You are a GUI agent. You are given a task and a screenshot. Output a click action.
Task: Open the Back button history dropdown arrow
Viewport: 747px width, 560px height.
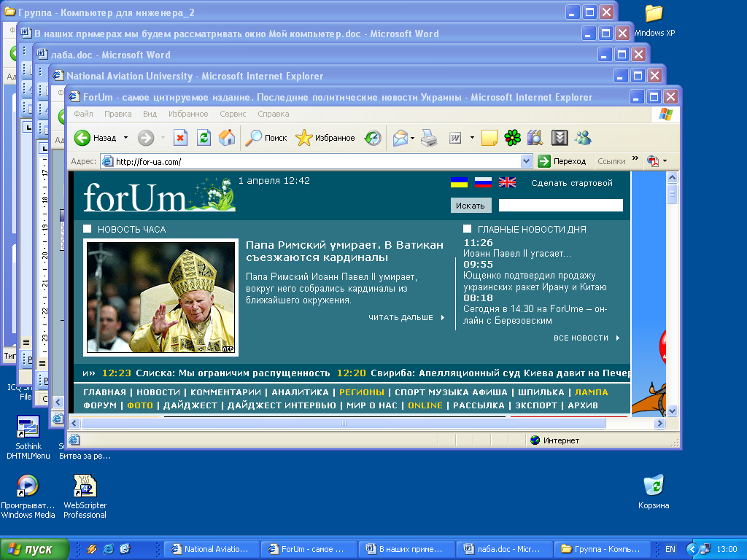tap(125, 138)
